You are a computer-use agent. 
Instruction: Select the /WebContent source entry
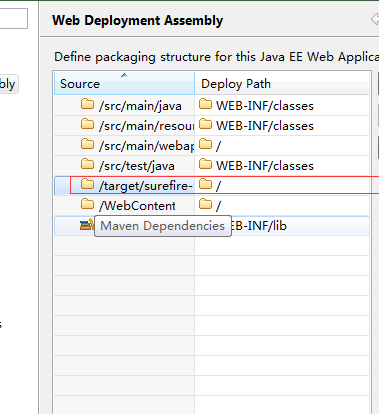137,206
